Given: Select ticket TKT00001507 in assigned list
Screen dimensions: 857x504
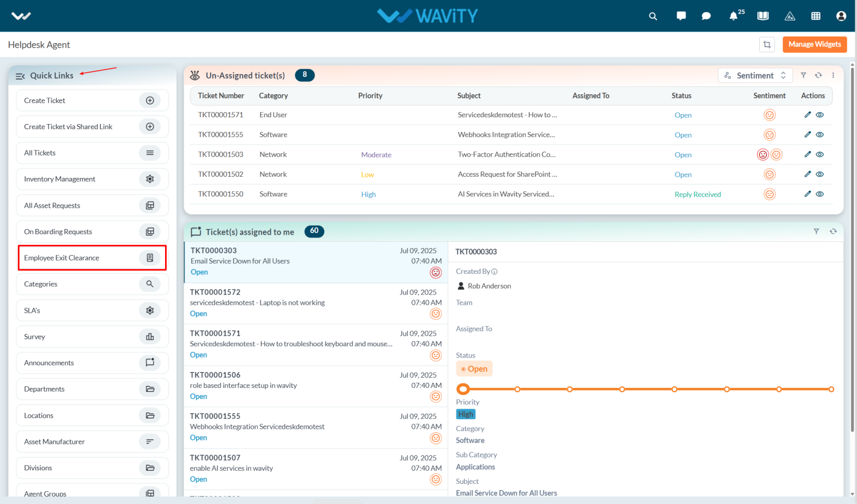Looking at the screenshot, I should pos(316,469).
